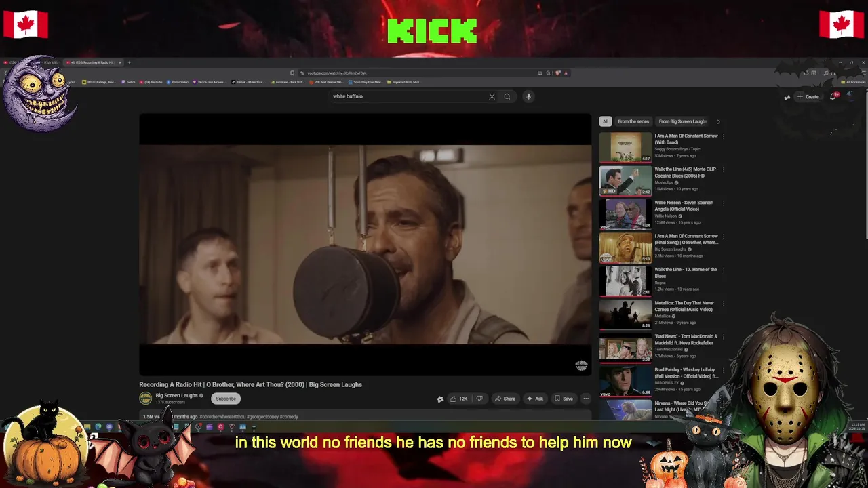868x488 pixels.
Task: Click the title 'Willie Nelson - Seven Spanish Angels'
Action: point(684,206)
